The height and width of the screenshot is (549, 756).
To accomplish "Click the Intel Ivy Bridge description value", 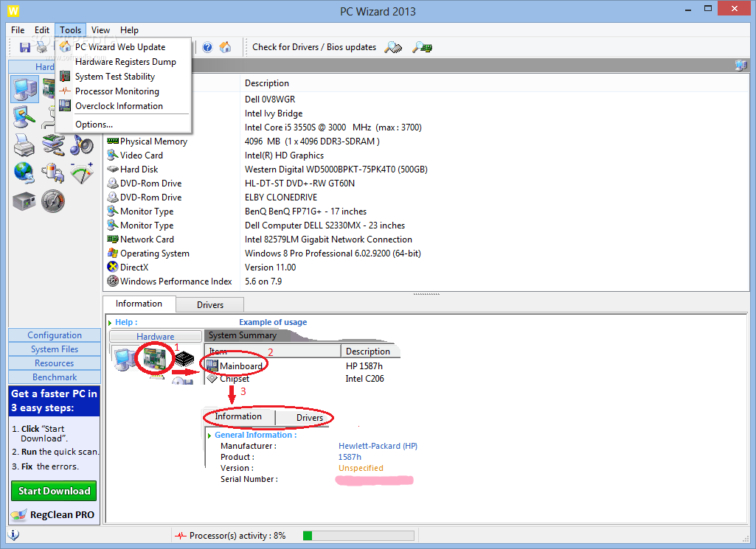I will pos(274,113).
